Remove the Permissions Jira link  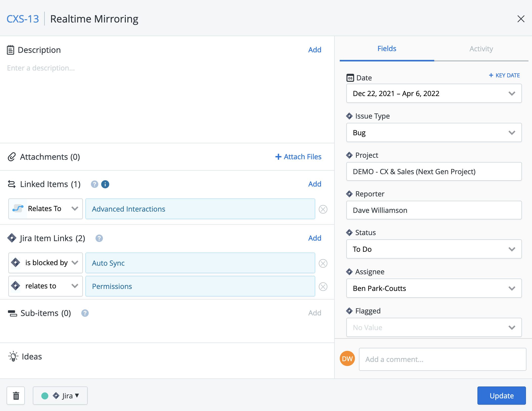tap(323, 287)
